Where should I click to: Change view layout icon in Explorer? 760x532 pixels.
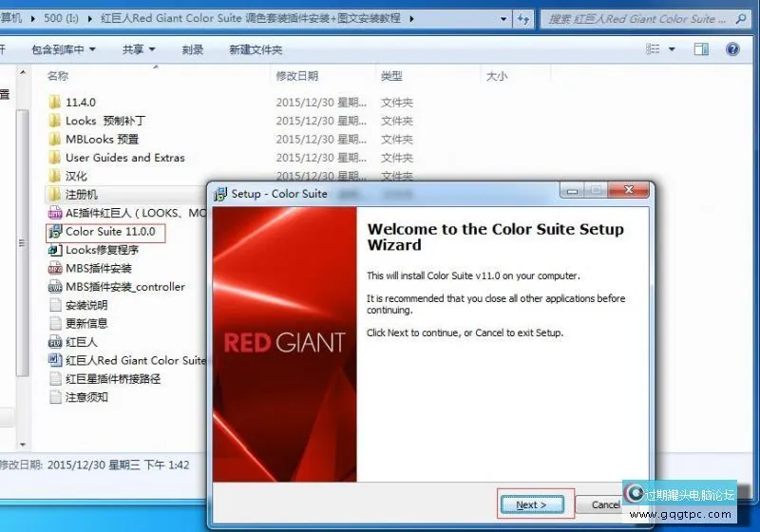pyautogui.click(x=653, y=49)
